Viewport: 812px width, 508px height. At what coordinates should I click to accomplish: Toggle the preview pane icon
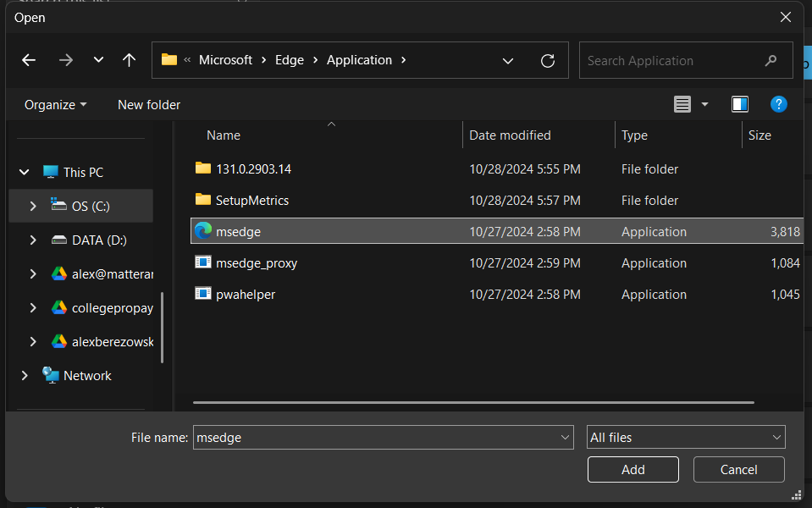pyautogui.click(x=739, y=104)
